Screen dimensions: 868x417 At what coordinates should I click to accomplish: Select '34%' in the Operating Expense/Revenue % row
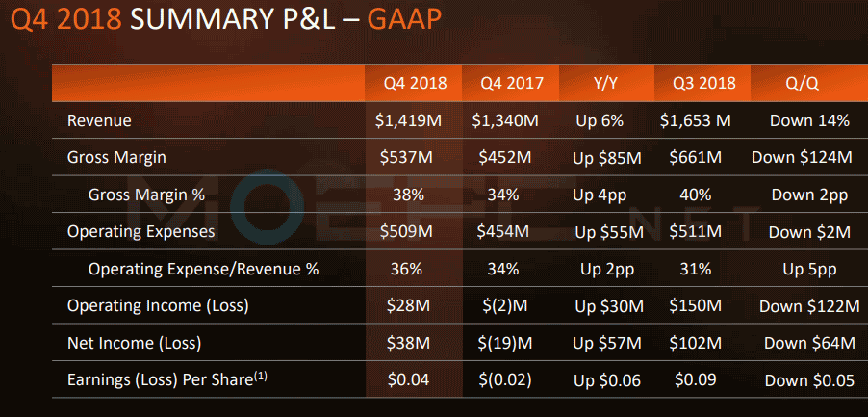point(503,269)
